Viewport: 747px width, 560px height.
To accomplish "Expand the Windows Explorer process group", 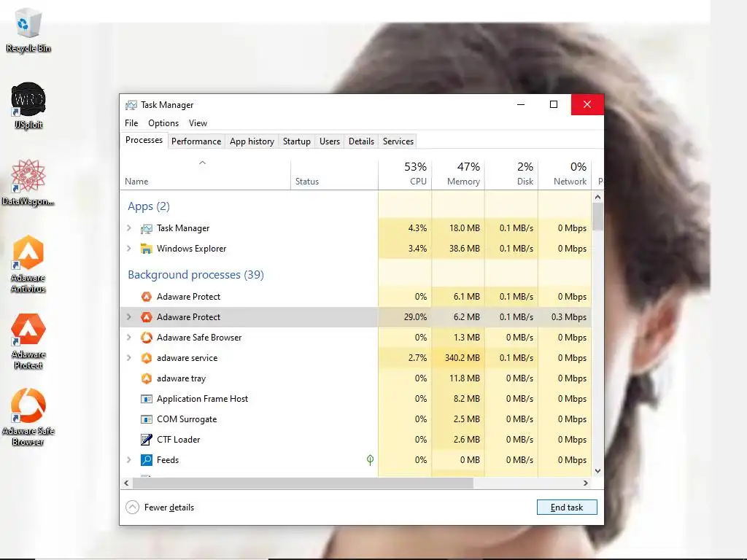I will 129,249.
